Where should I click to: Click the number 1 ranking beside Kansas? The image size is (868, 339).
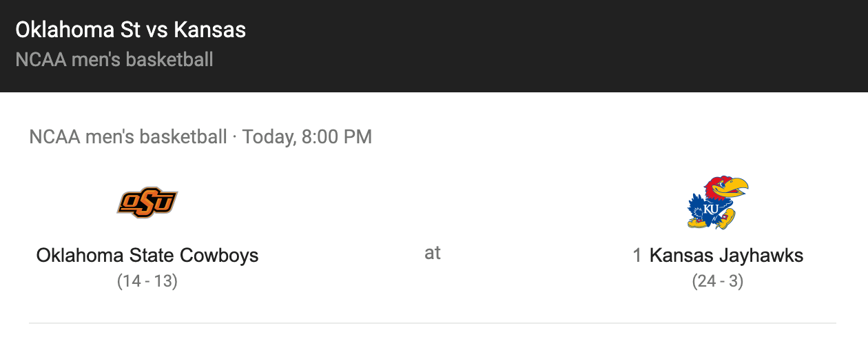(637, 256)
